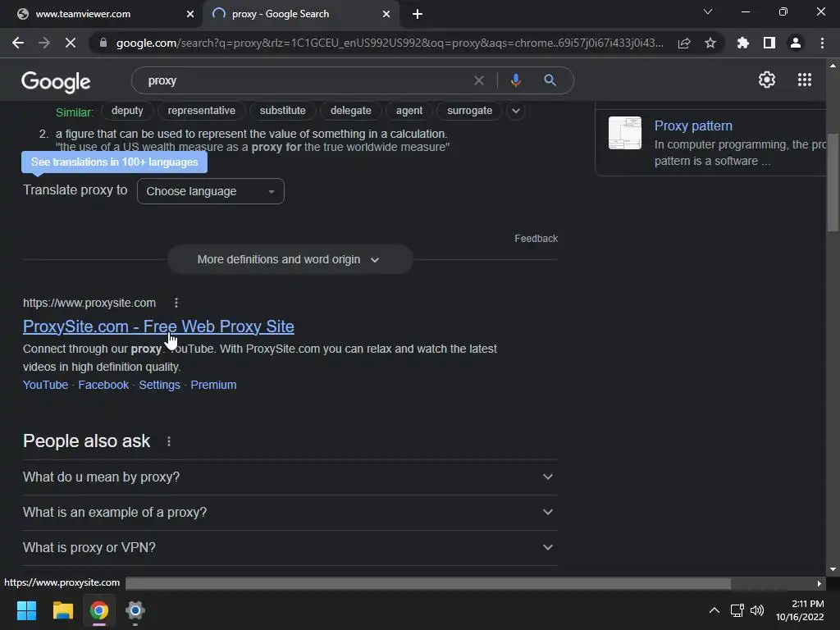Click the vertical scrollbar thumb
The width and height of the screenshot is (840, 630).
point(833,182)
